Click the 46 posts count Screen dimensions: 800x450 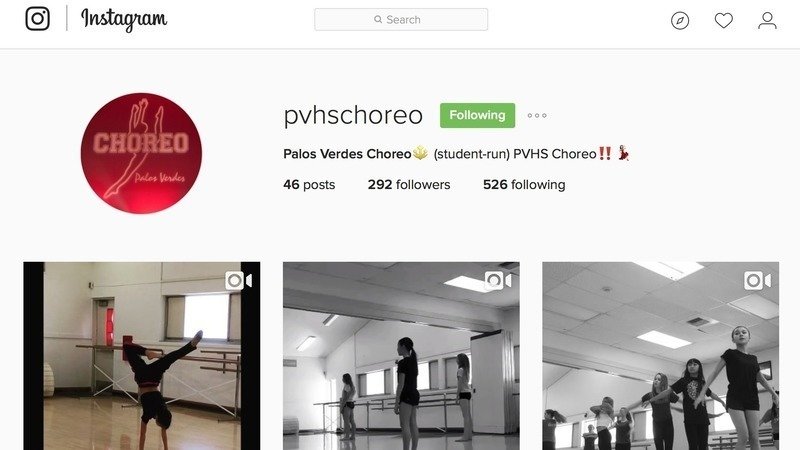309,185
